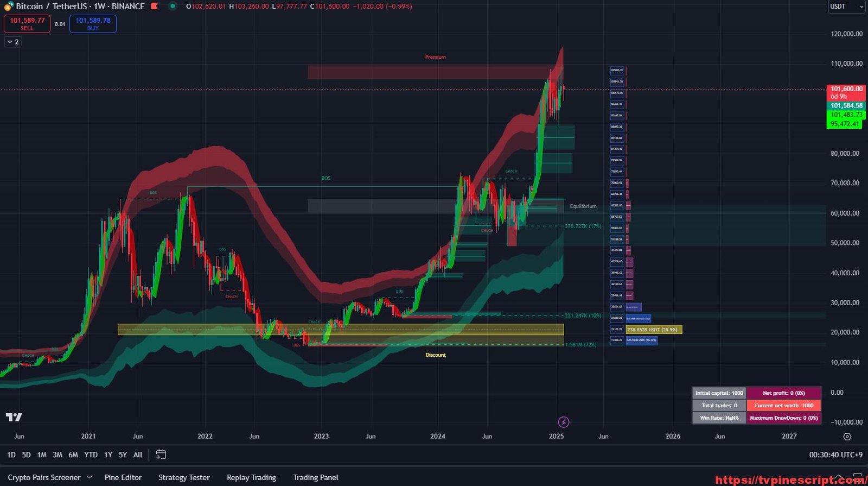The image size is (868, 486).
Task: Collapse the indicator legend with chevron 2
Action: 13,42
